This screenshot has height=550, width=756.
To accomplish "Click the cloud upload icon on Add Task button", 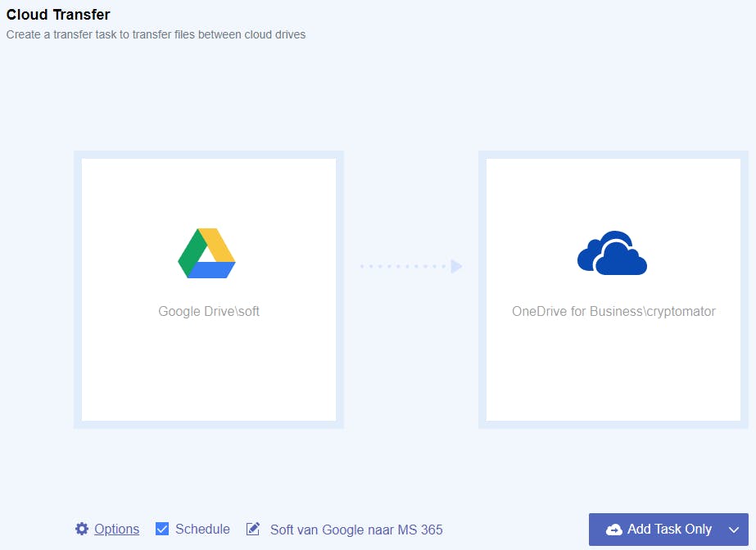I will [x=613, y=530].
